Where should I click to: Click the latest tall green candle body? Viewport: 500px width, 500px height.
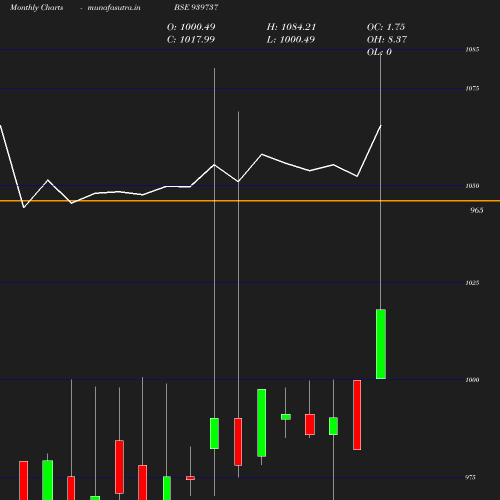381,344
